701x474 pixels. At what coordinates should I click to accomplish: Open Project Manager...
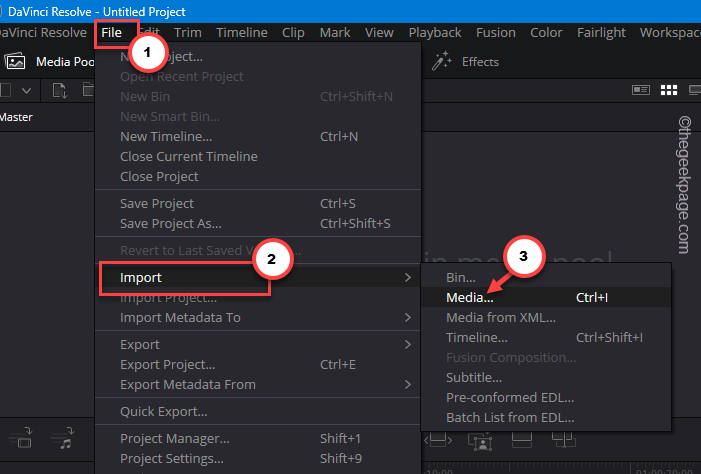click(x=258, y=439)
